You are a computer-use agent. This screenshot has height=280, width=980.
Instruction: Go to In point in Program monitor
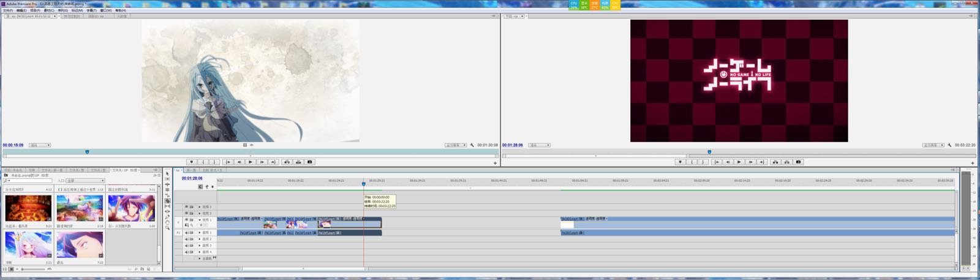click(x=717, y=162)
